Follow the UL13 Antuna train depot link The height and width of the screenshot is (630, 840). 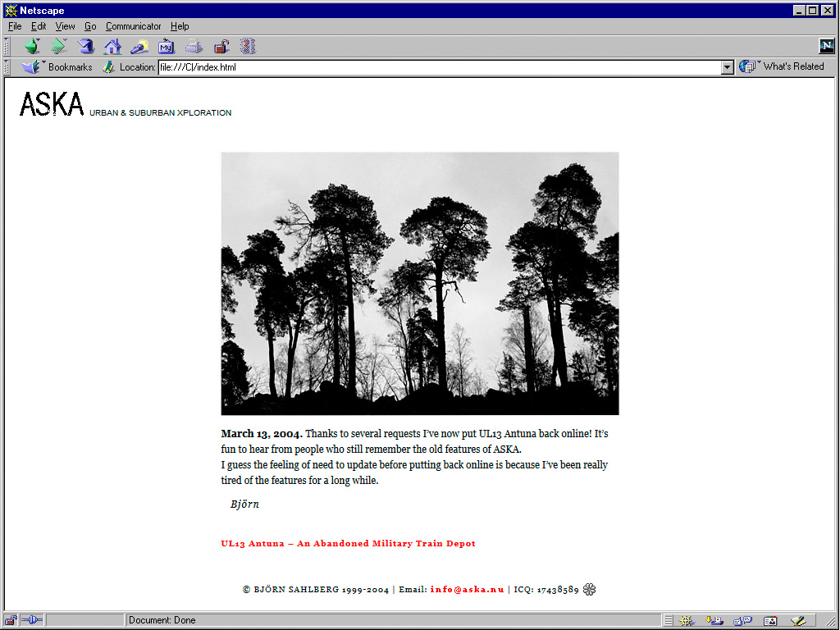(348, 544)
